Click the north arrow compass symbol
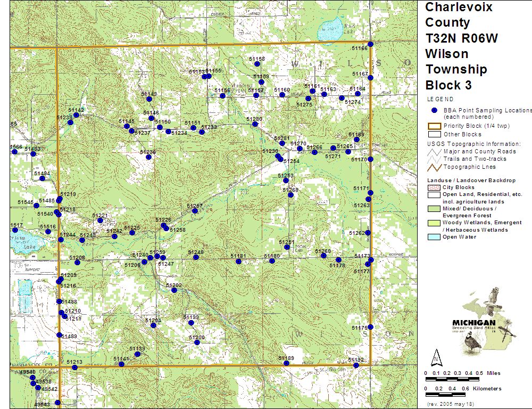Image resolution: width=532 pixels, height=409 pixels. pos(436,357)
